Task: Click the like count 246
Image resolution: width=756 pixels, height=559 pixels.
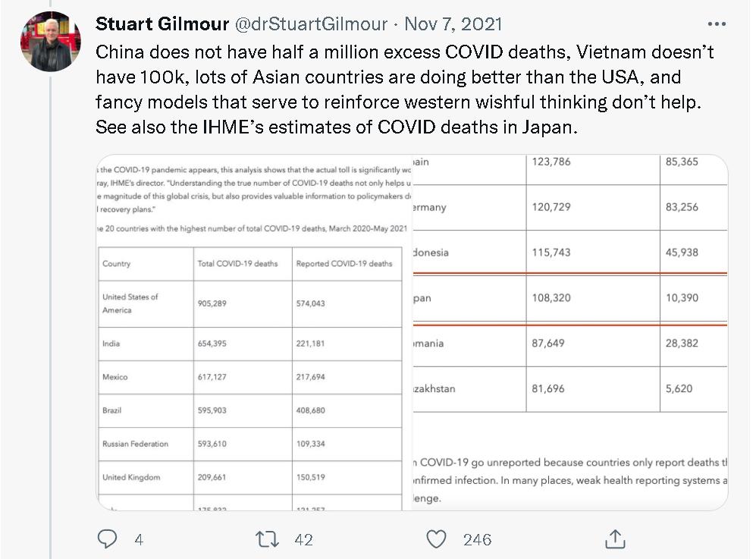Action: [x=477, y=540]
